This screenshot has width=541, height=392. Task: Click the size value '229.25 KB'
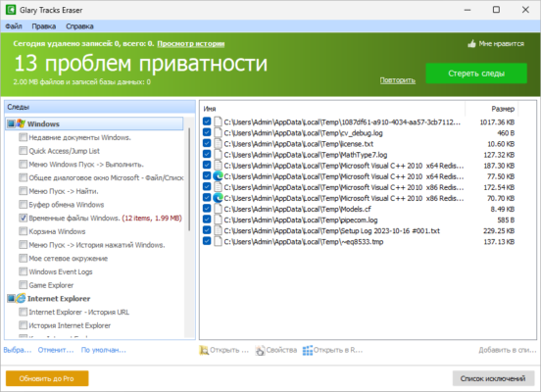click(x=499, y=231)
